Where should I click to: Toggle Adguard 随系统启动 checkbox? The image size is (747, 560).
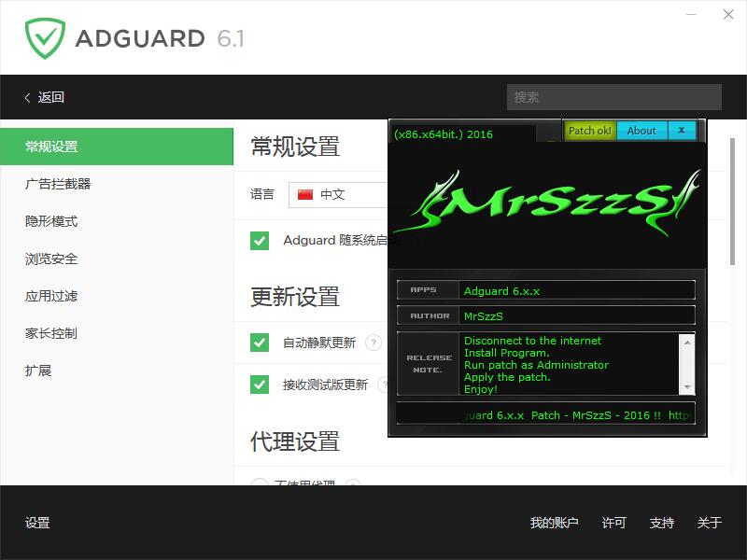coord(260,241)
